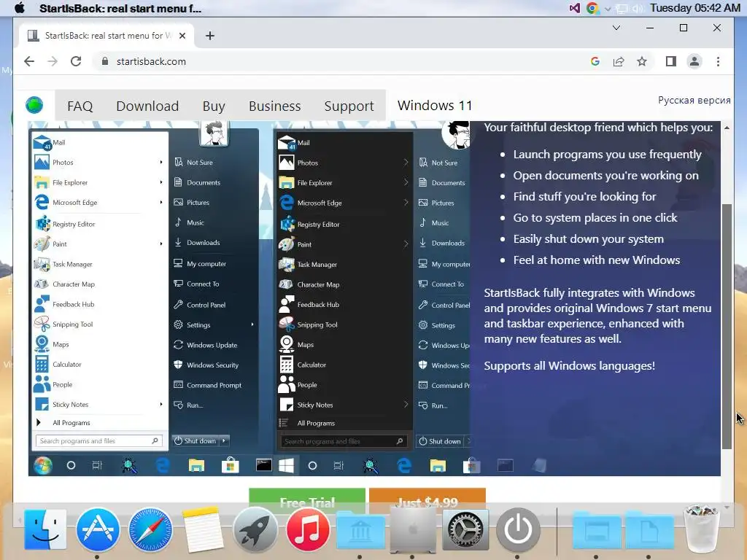
Task: Open the FAQ page
Action: point(80,106)
